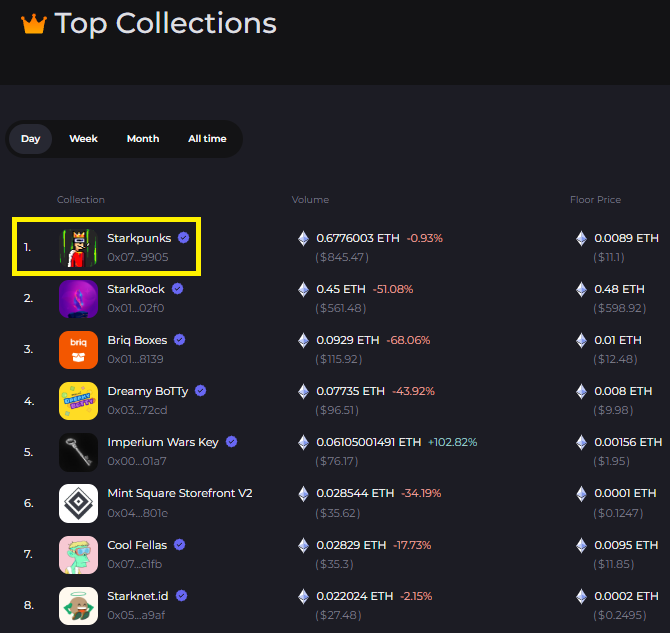This screenshot has height=633, width=670.
Task: Click the verified badge next to Cool Fellas
Action: [179, 545]
